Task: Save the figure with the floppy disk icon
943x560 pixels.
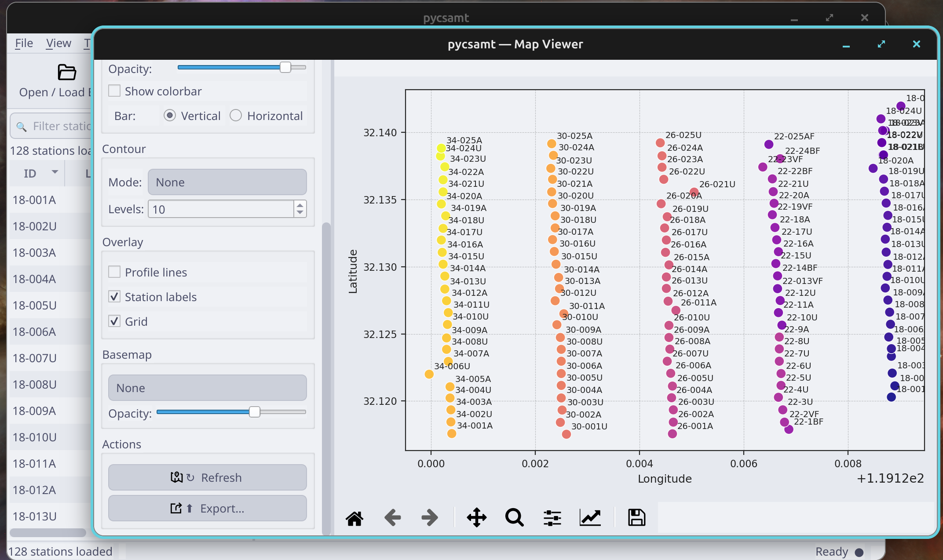Action: [636, 518]
